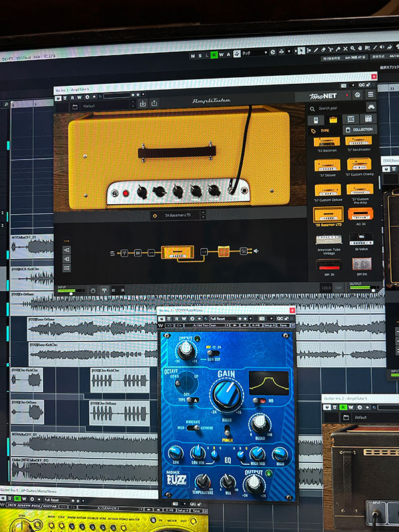Click the AmpliTube save preset download icon

coord(143,104)
